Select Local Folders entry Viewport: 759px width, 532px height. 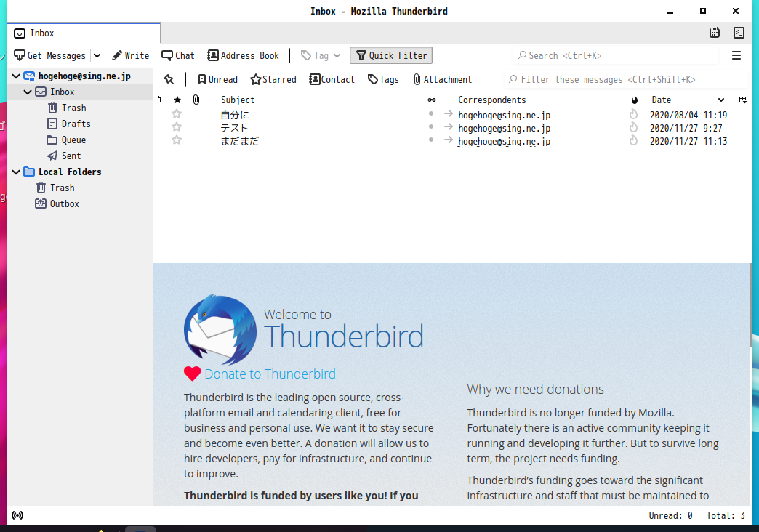coord(70,172)
